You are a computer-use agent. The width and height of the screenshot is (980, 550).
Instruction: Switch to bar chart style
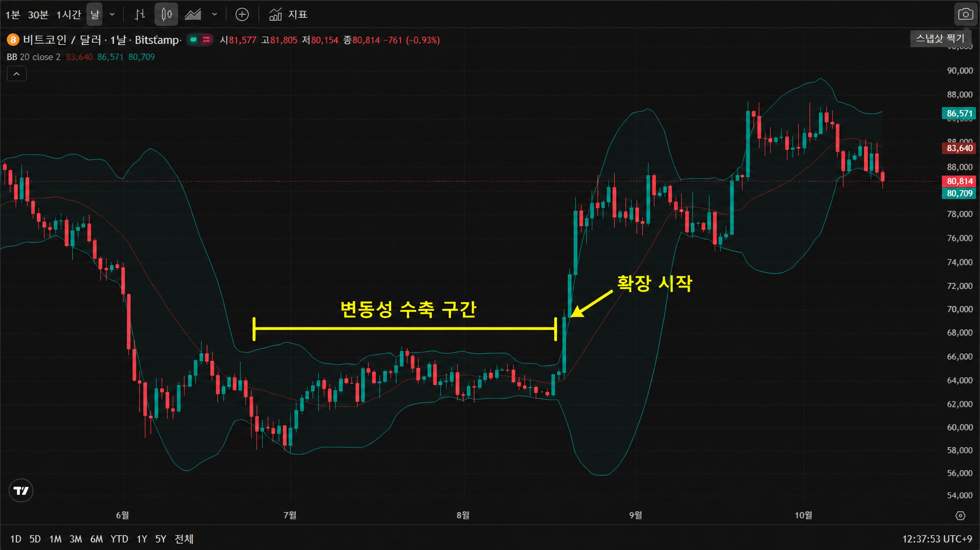(140, 14)
